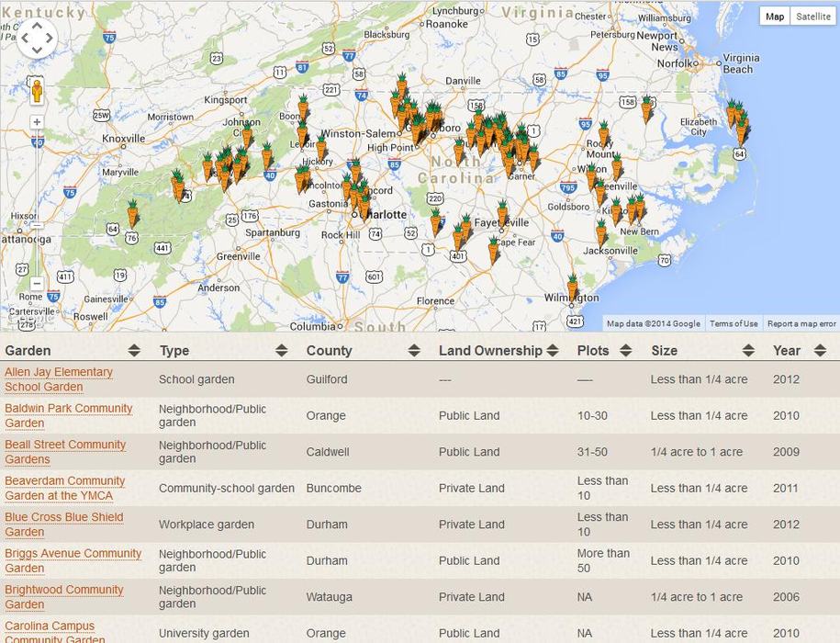Select the Map view button
The image size is (840, 643).
(775, 17)
